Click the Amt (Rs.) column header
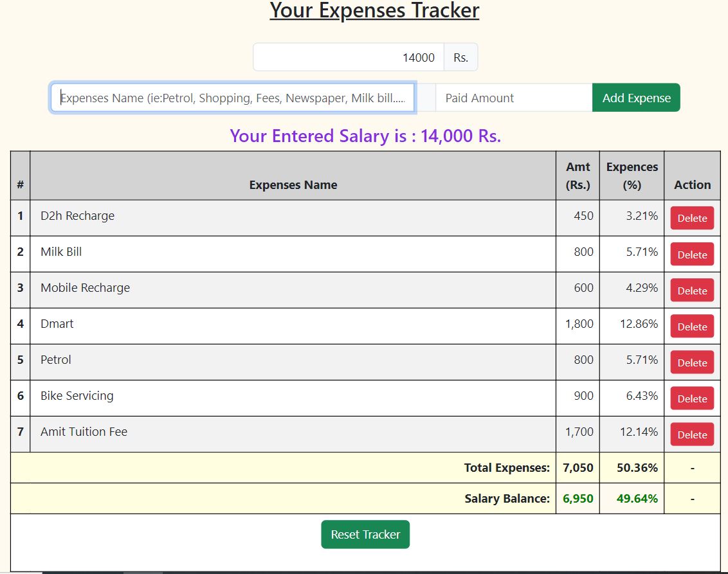 [x=577, y=175]
